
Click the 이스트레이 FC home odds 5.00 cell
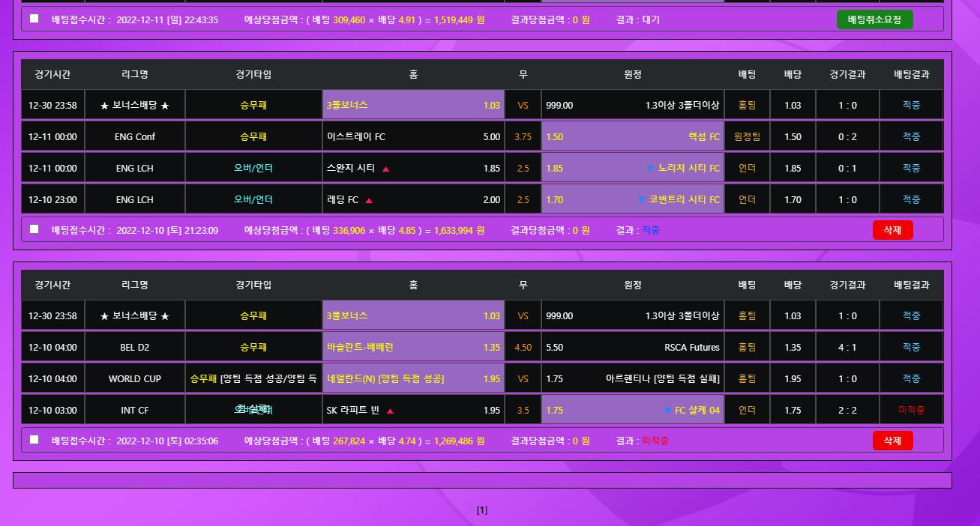(413, 137)
